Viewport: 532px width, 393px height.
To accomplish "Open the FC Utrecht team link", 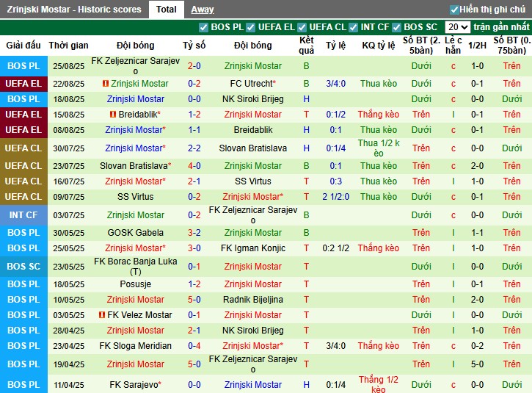I will coord(252,84).
